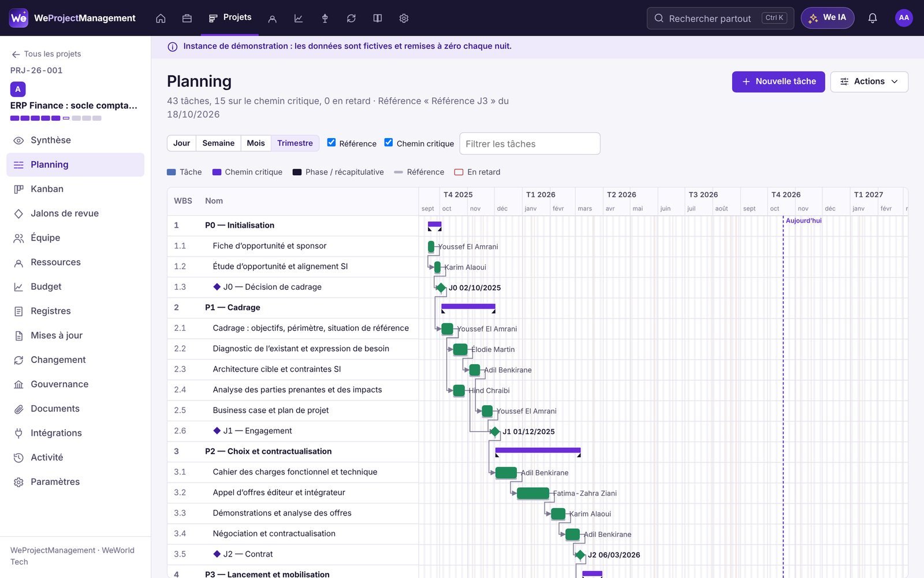Viewport: 924px width, 578px height.
Task: Open Registres in the sidebar
Action: [x=75, y=311]
